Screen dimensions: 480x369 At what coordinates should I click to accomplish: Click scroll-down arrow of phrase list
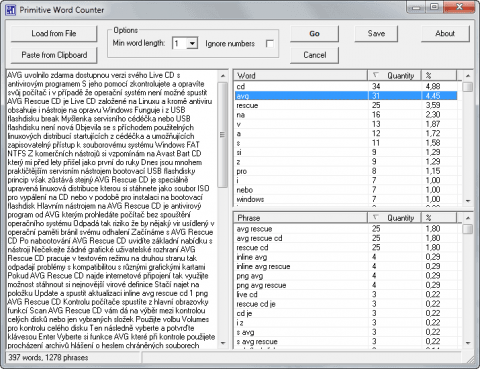[468, 343]
